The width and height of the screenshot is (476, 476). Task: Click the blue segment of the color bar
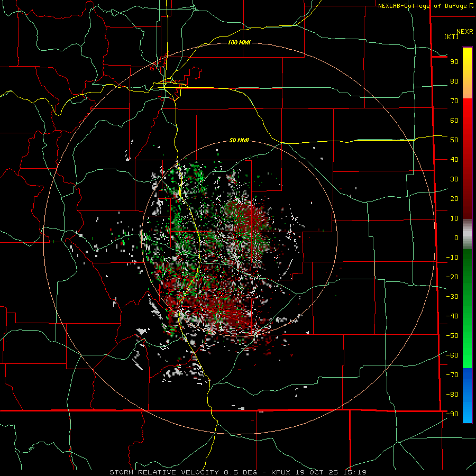(x=467, y=395)
